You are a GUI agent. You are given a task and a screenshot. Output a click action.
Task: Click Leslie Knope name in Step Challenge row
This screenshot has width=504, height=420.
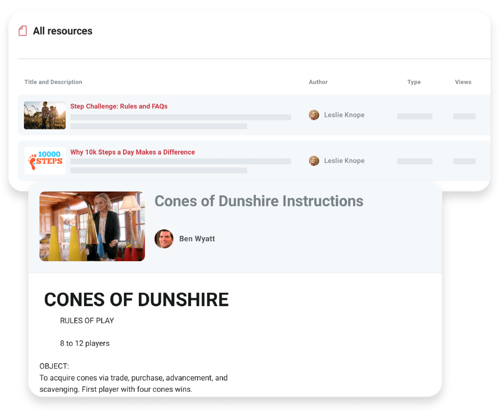point(344,115)
